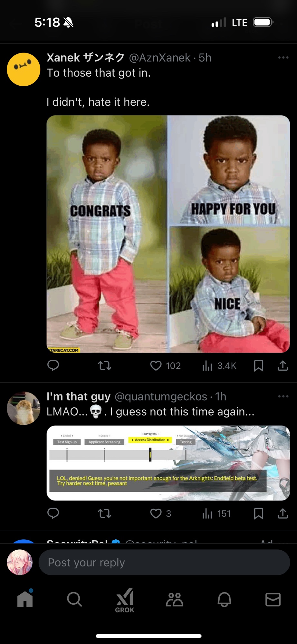This screenshot has height=644, width=297.
Task: Open the Search tab
Action: pyautogui.click(x=74, y=599)
